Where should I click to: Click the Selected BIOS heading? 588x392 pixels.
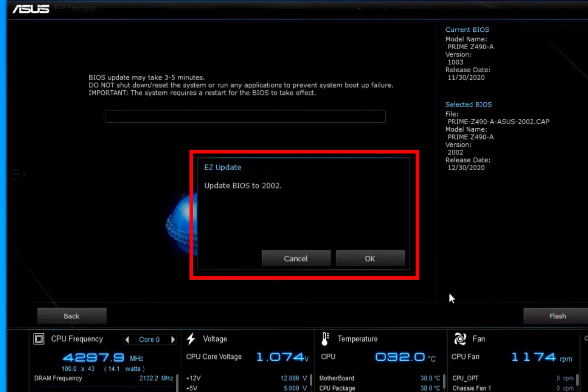(468, 104)
